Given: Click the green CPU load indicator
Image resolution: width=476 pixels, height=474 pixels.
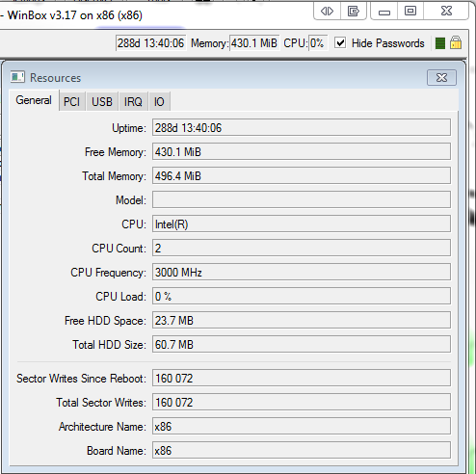Looking at the screenshot, I should tap(440, 43).
